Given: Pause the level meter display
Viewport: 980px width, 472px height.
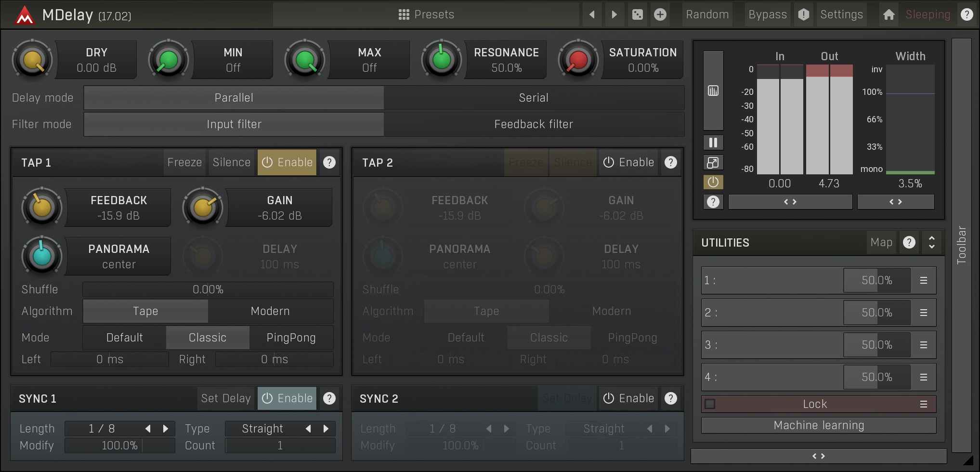Looking at the screenshot, I should coord(713,143).
